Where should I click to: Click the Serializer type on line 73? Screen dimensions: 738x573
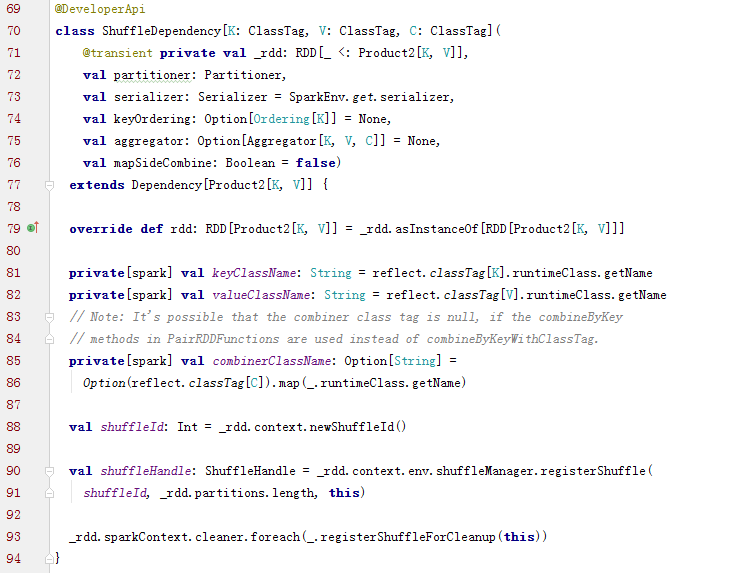pos(233,97)
